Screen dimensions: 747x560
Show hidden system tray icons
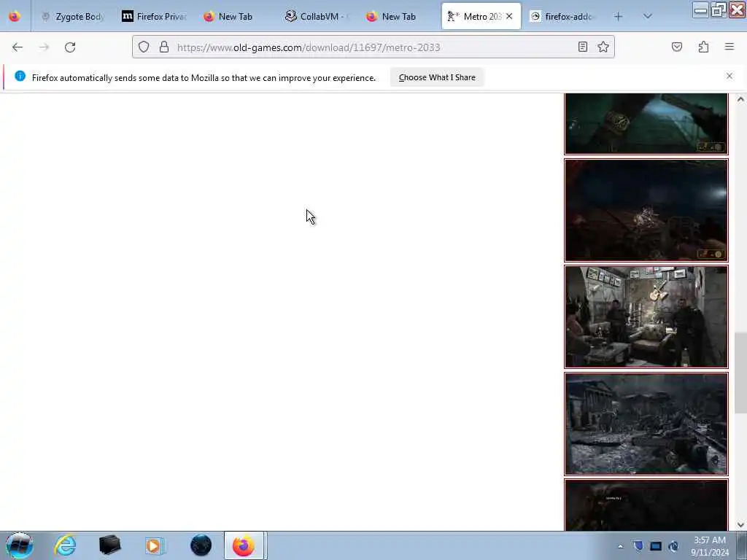click(620, 546)
